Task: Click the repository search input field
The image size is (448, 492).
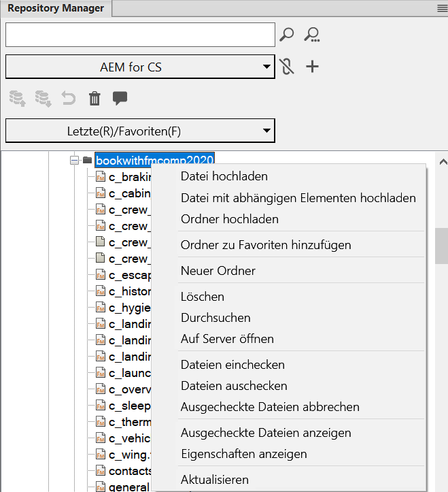Action: pyautogui.click(x=140, y=35)
